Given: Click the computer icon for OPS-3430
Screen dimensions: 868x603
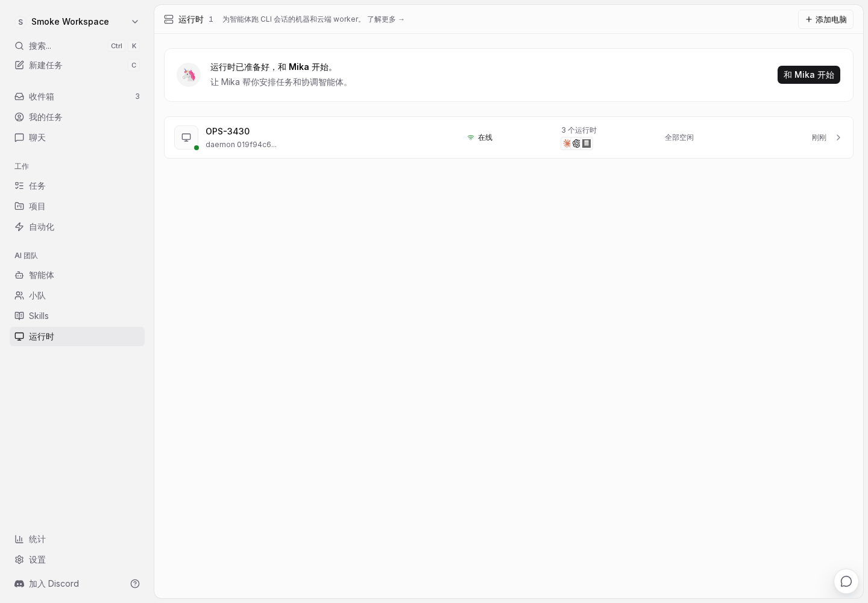Looking at the screenshot, I should pyautogui.click(x=186, y=137).
